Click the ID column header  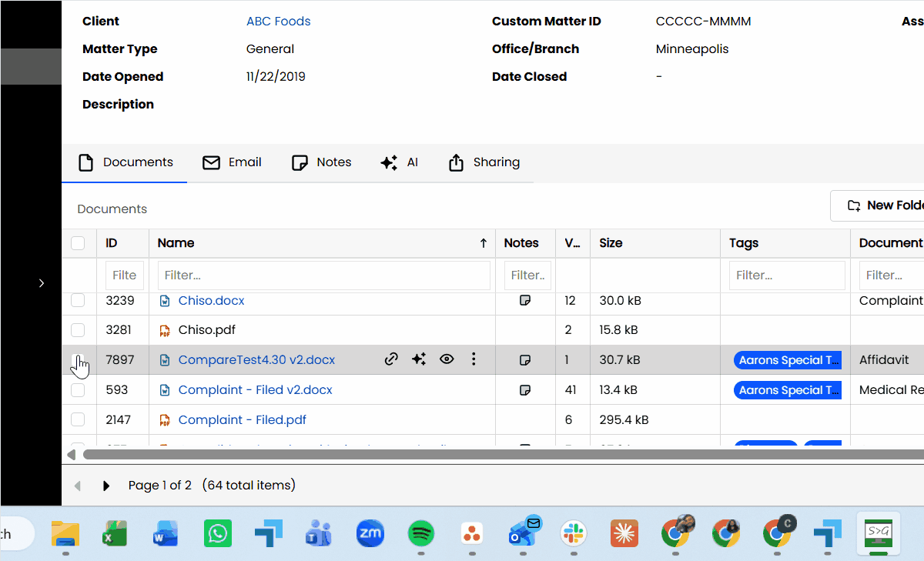click(x=112, y=243)
